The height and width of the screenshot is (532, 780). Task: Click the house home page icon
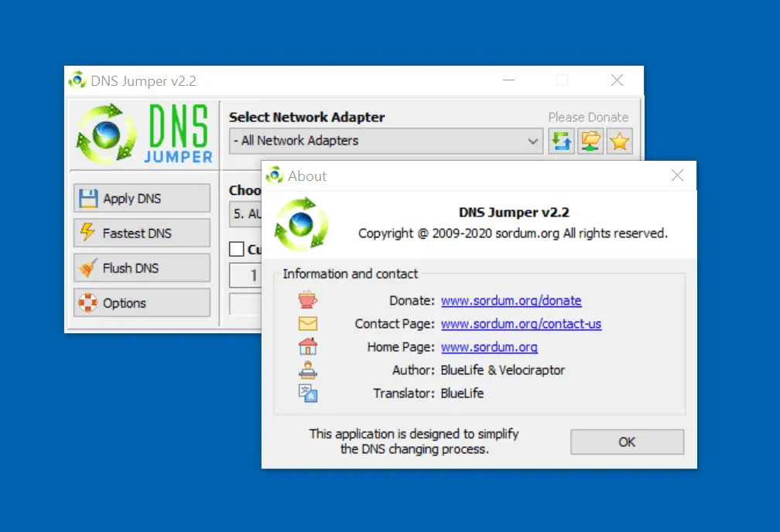point(308,346)
